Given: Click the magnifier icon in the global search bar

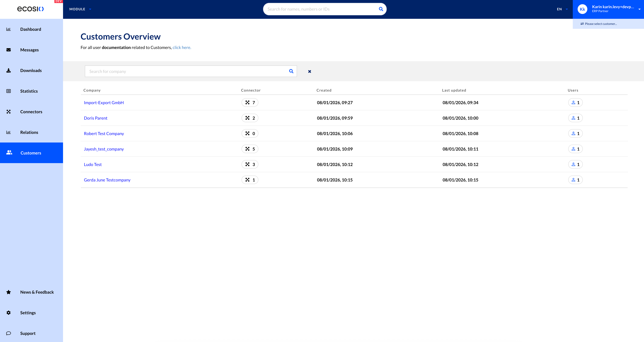Looking at the screenshot, I should click(x=381, y=9).
